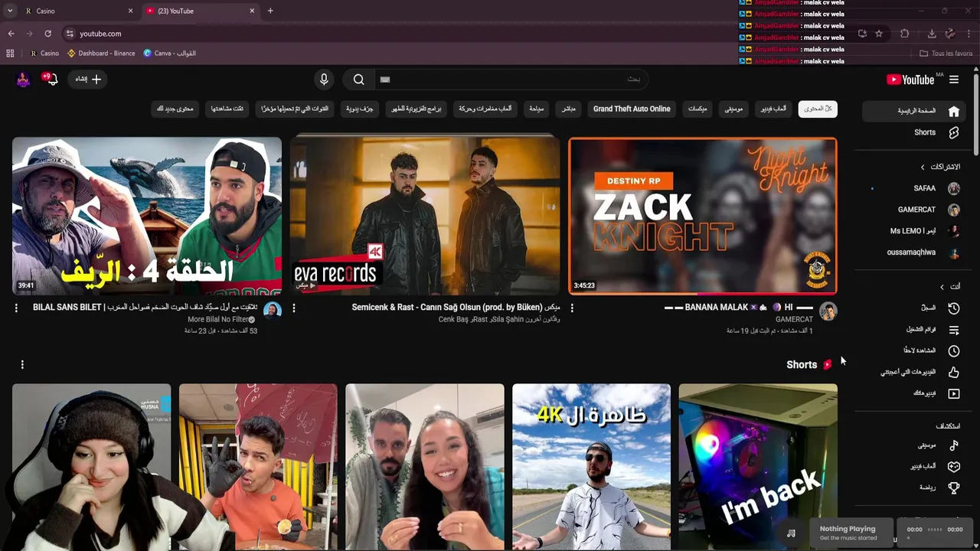Screen dimensions: 980x551
Task: Click the More Bilal No Filter channel avatar
Action: [x=273, y=311]
